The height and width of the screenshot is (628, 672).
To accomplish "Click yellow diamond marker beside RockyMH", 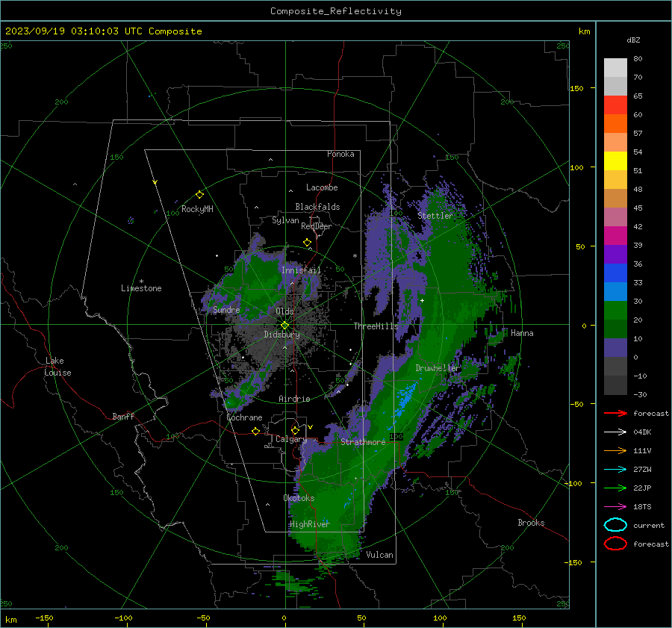I will tap(199, 195).
